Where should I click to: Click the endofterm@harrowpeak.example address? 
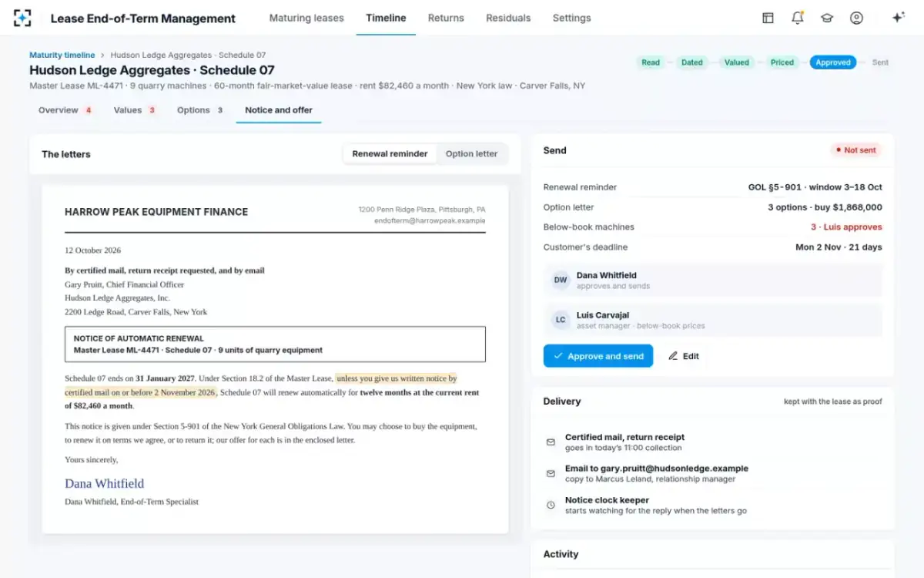point(430,220)
